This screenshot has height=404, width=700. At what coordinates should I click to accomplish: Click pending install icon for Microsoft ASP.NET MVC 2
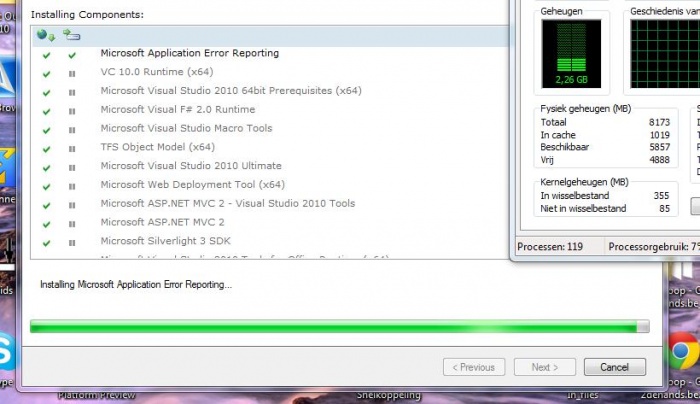tap(72, 224)
